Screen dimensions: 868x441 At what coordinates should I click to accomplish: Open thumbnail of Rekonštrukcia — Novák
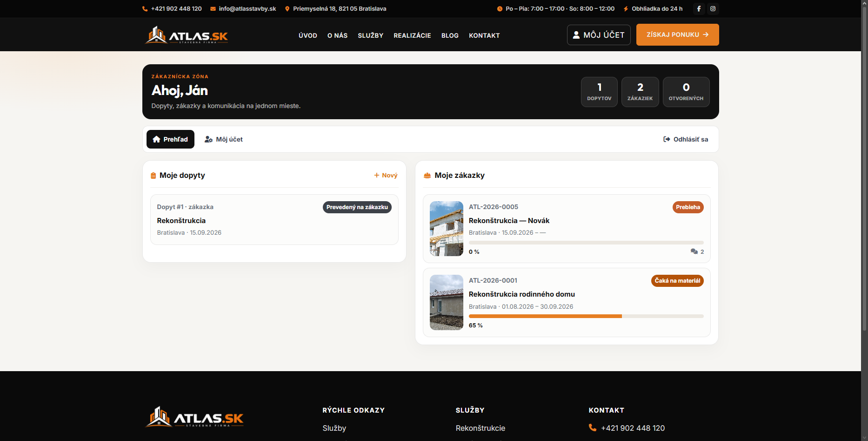[x=447, y=229]
